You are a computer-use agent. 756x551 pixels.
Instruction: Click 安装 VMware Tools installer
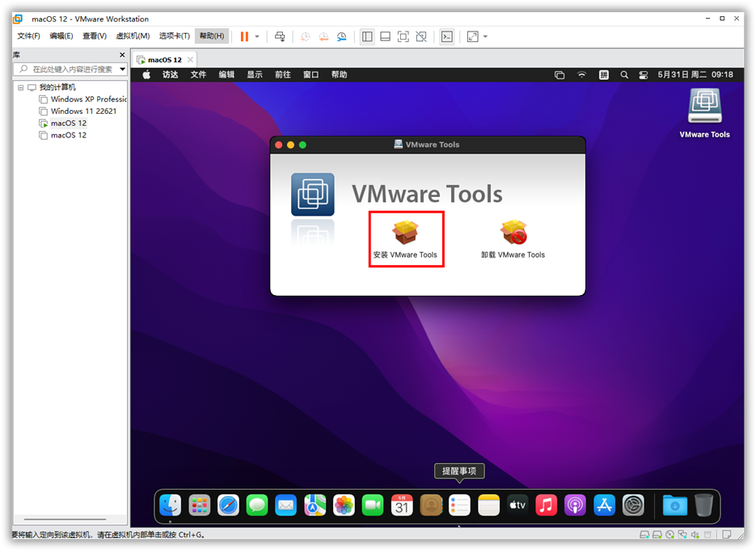(405, 239)
